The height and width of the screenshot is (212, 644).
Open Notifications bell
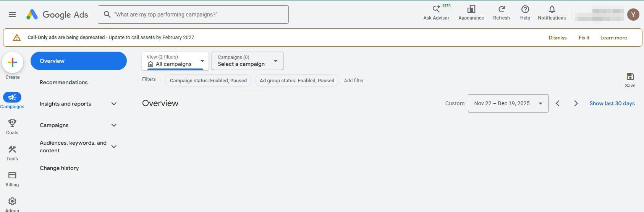552,13
